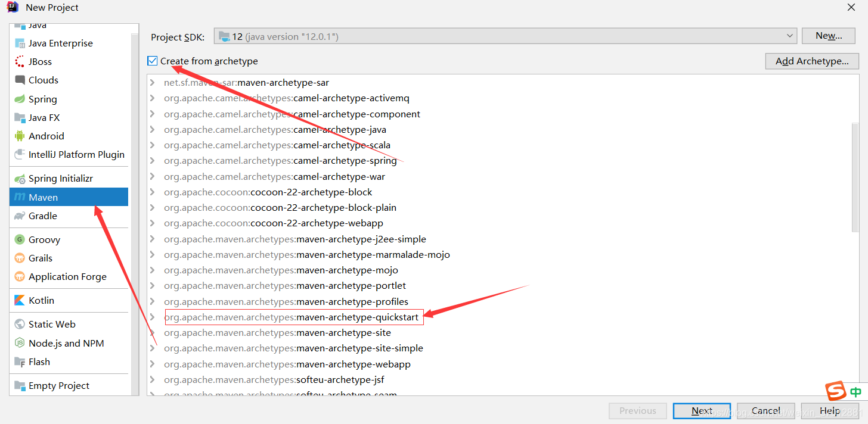Image resolution: width=868 pixels, height=424 pixels.
Task: Click Add Archetype... button
Action: 812,61
